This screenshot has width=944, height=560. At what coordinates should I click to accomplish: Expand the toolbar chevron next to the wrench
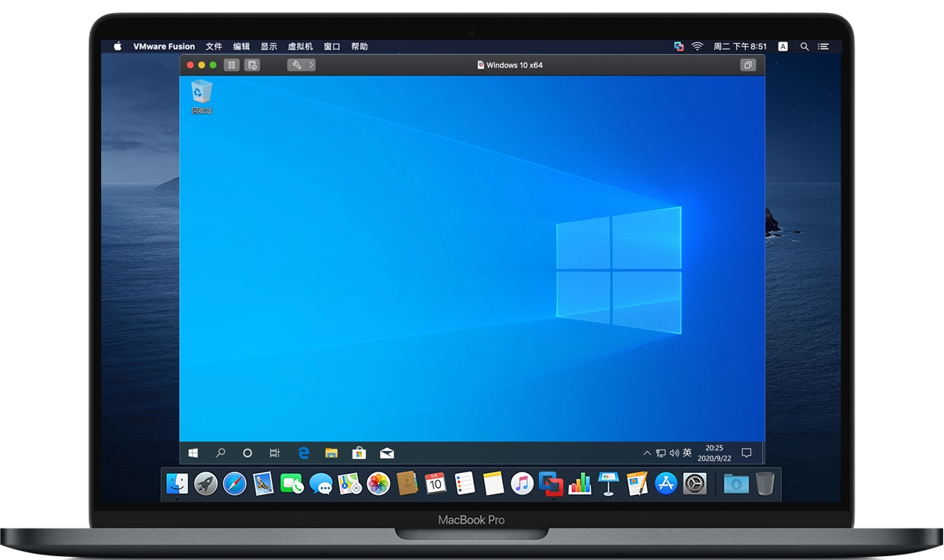311,65
